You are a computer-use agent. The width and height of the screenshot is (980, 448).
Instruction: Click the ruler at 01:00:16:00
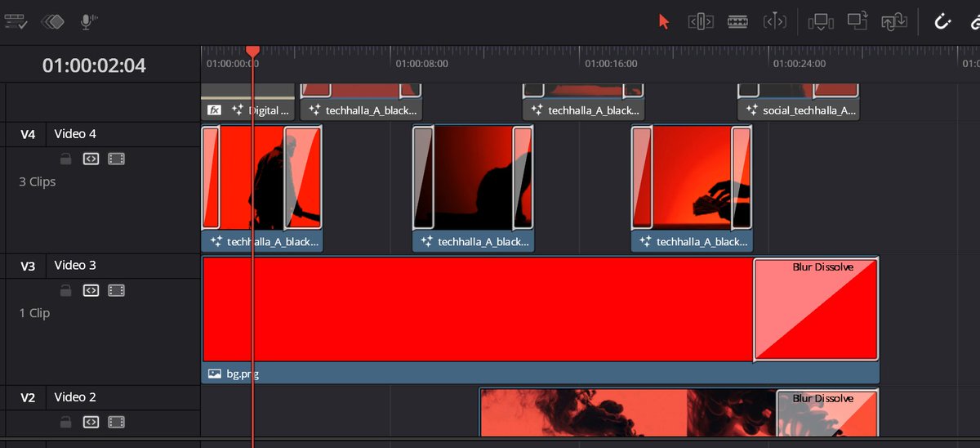pyautogui.click(x=610, y=63)
